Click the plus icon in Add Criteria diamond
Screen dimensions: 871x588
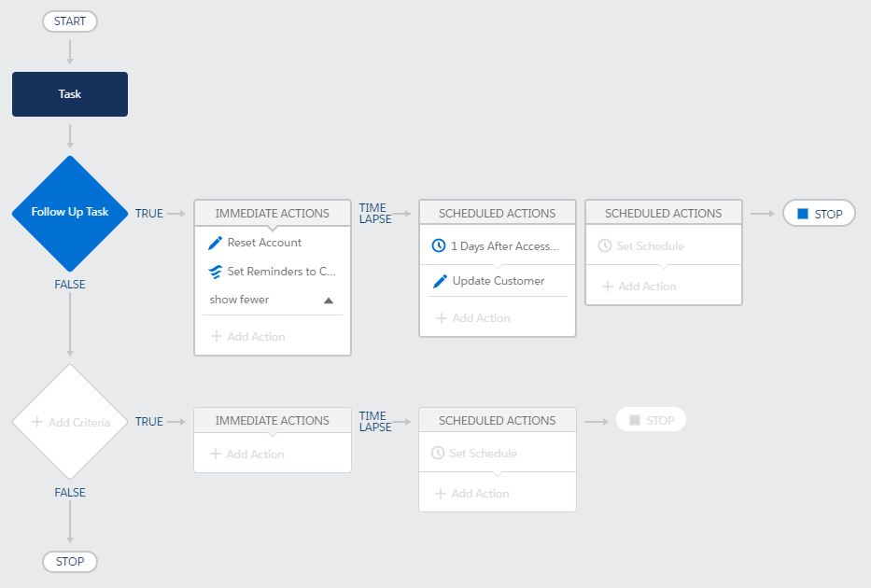tap(36, 422)
